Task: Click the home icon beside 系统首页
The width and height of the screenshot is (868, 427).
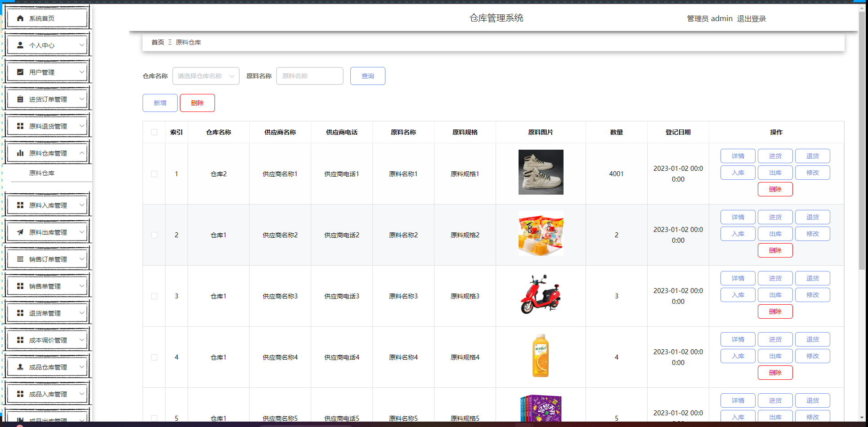Action: [x=20, y=18]
